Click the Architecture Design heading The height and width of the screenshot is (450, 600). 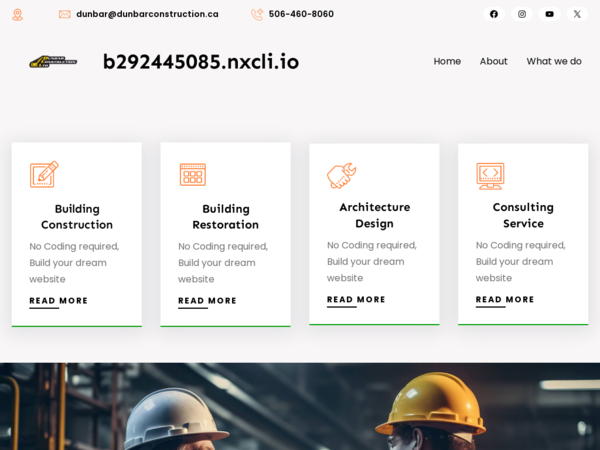point(375,215)
